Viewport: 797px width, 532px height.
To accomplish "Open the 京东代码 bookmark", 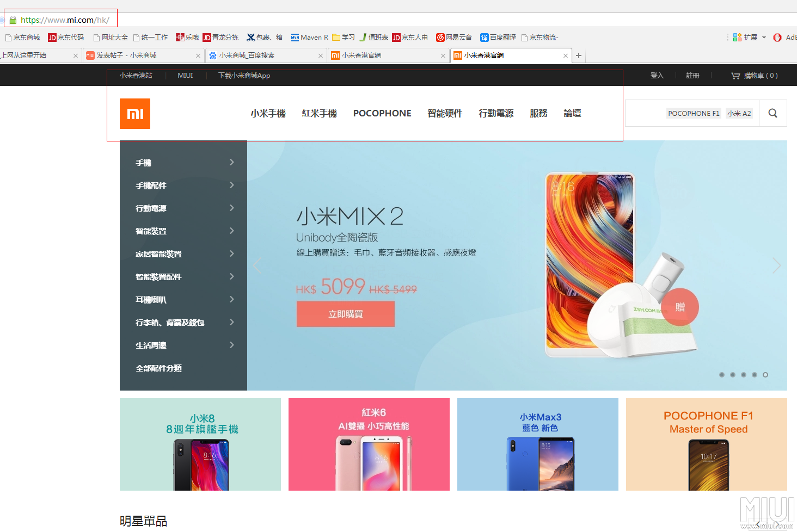I will click(66, 38).
